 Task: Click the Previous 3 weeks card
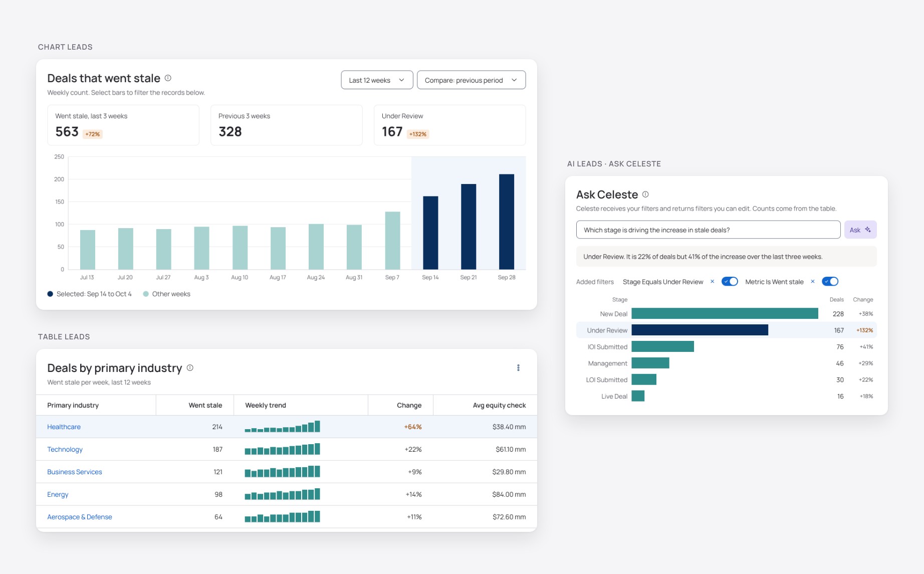pos(287,125)
